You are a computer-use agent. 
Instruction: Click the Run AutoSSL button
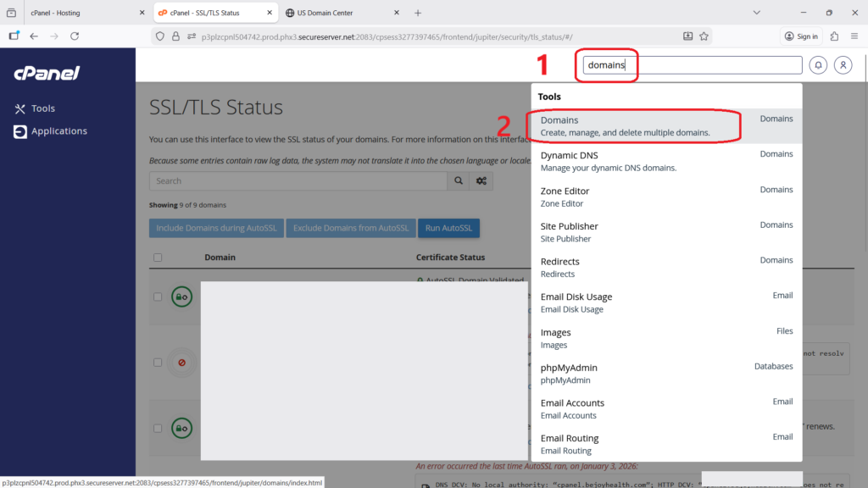point(448,228)
